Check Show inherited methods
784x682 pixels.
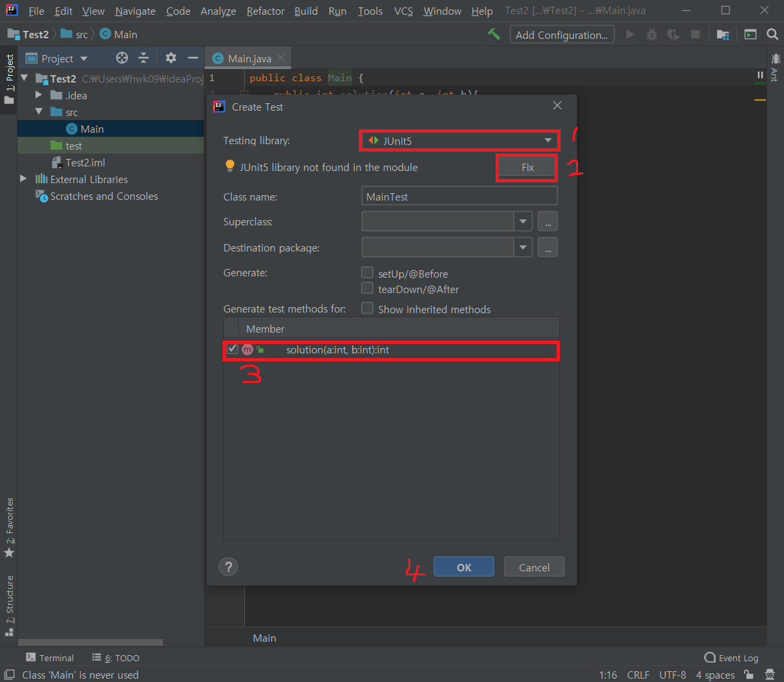click(x=367, y=308)
